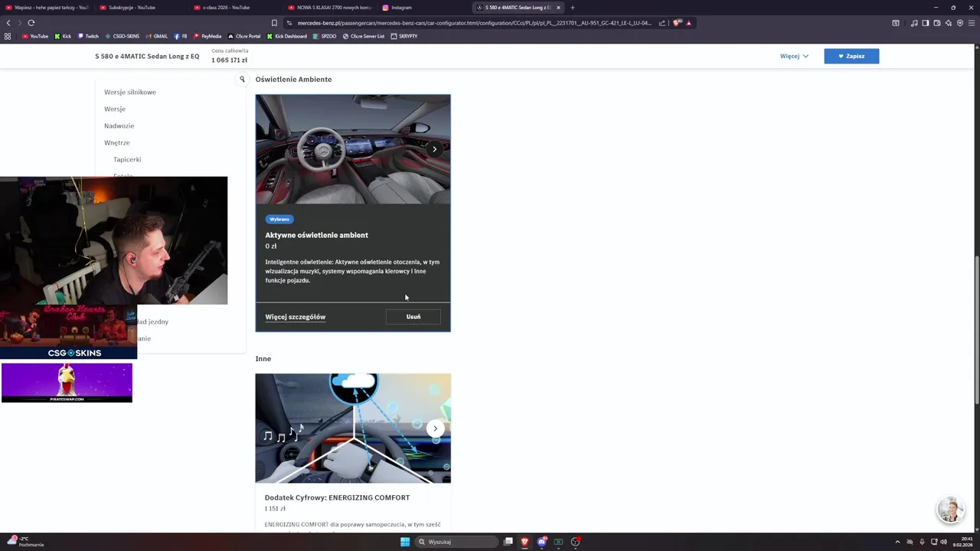This screenshot has height=551, width=980.
Task: Close the S 580 e 4MATIC tab
Action: coord(558,8)
